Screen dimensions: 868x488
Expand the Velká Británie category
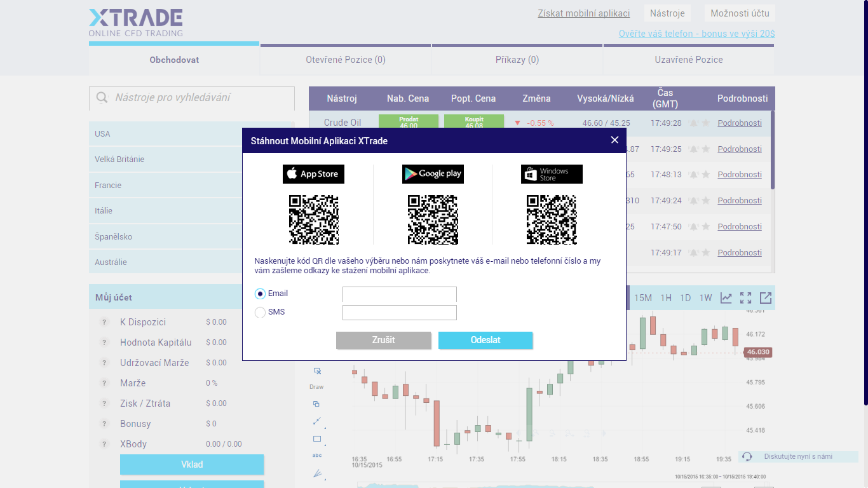[x=166, y=159]
